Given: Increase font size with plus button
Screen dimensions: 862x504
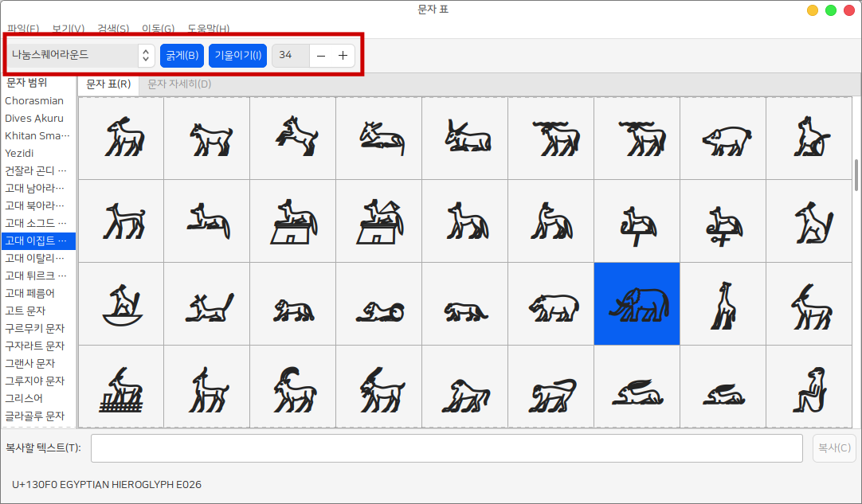Looking at the screenshot, I should tap(343, 56).
